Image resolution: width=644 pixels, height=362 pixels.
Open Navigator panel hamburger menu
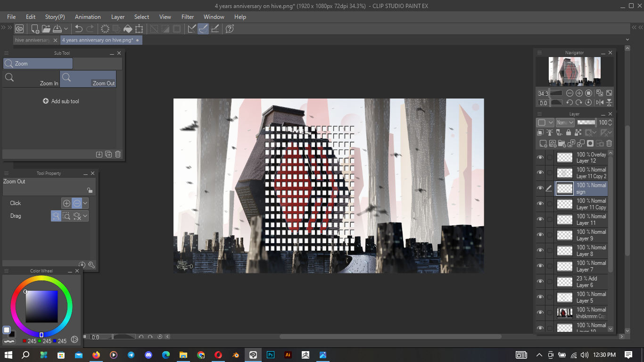tap(540, 53)
